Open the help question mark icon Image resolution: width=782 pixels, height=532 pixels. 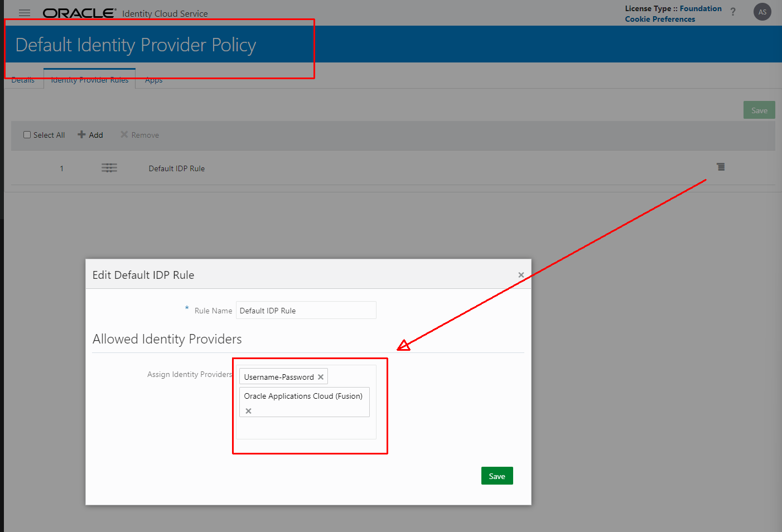click(x=733, y=12)
